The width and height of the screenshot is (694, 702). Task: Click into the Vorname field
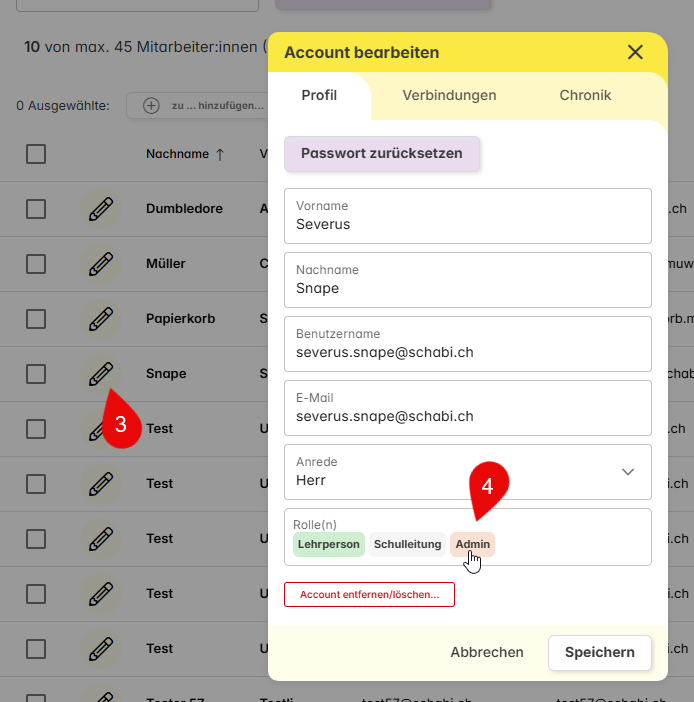tap(468, 216)
